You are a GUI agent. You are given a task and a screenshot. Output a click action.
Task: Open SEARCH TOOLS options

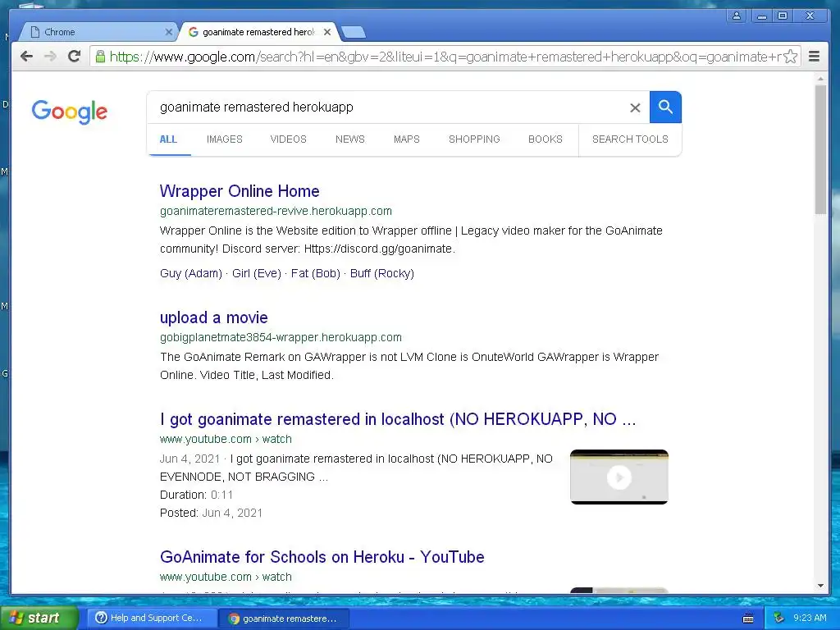point(630,139)
